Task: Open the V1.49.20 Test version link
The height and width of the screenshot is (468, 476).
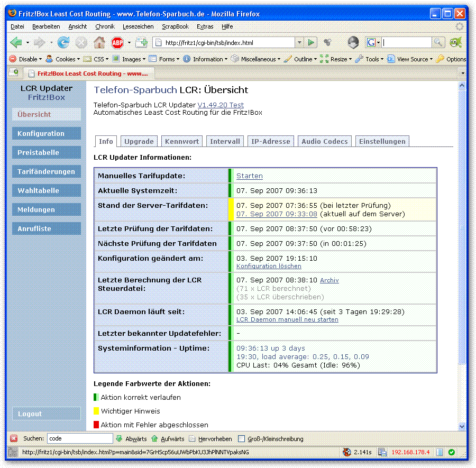Action: click(221, 105)
